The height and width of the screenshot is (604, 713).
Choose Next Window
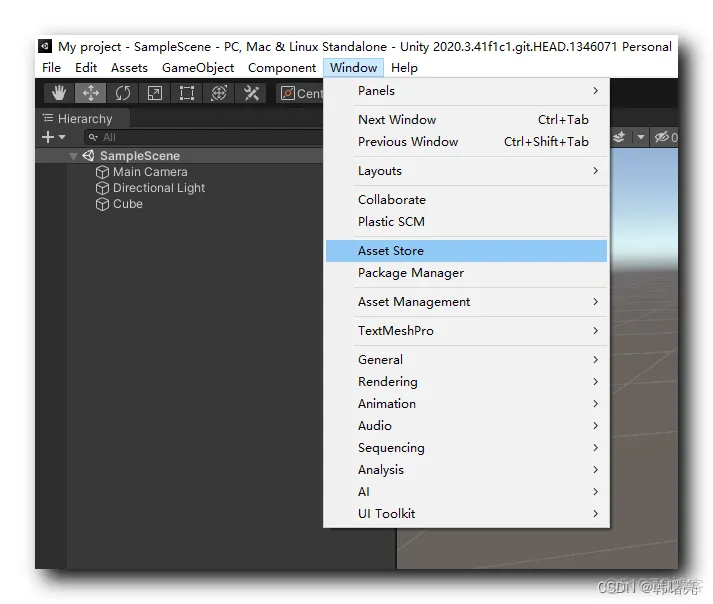[x=467, y=120]
